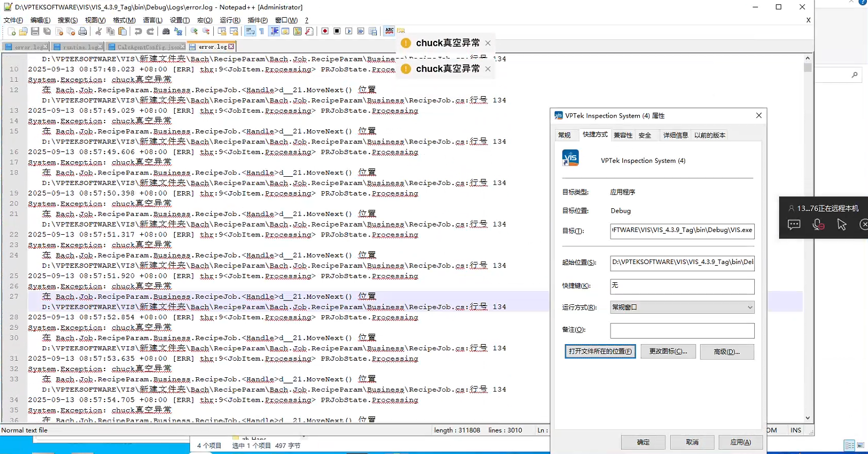This screenshot has height=454, width=868.
Task: Open the 语言(L) menu
Action: [152, 20]
